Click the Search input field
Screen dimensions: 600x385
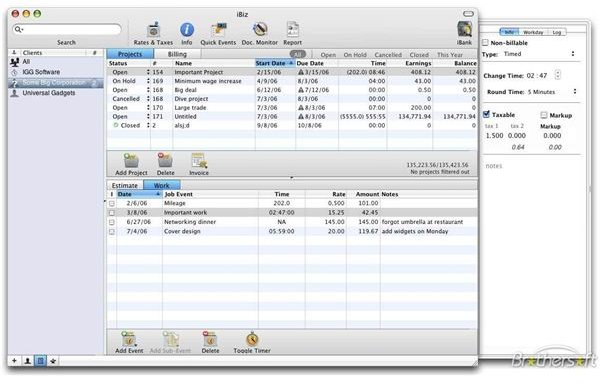[67, 29]
